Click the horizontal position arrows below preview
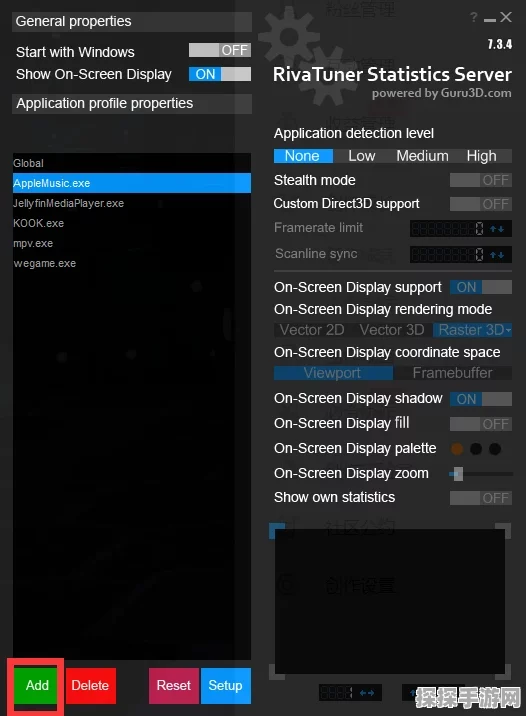526x716 pixels. click(367, 693)
